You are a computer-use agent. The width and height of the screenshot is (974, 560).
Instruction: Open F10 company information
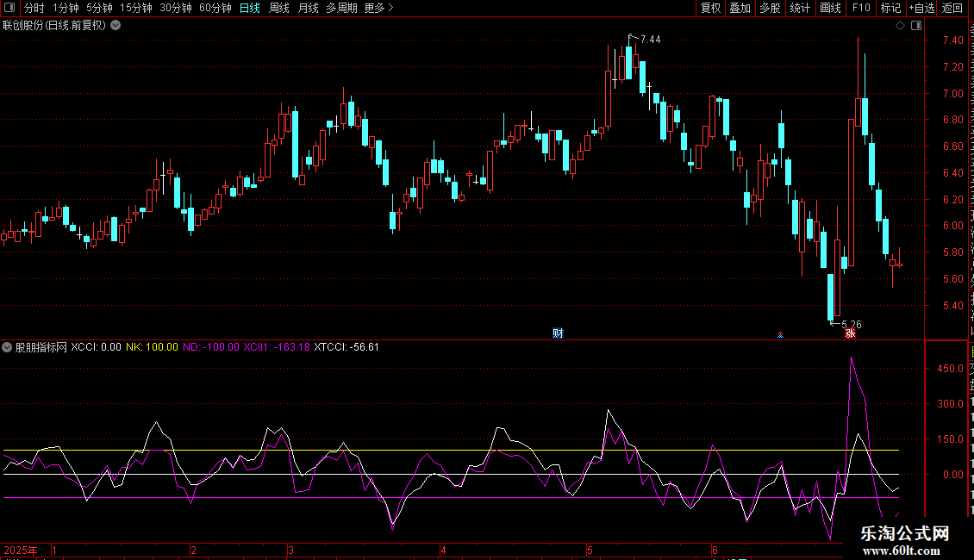click(x=861, y=8)
